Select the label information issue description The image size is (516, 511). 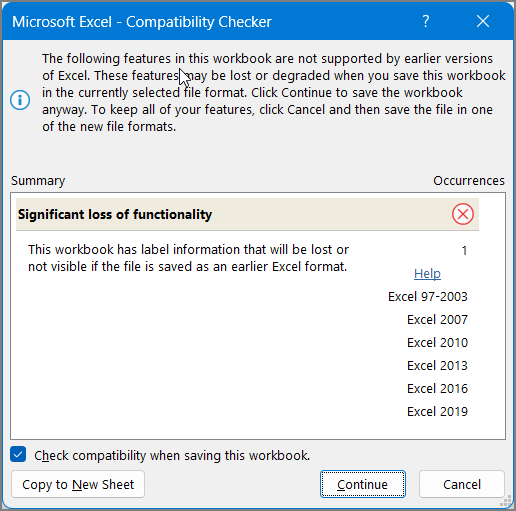coord(188,258)
